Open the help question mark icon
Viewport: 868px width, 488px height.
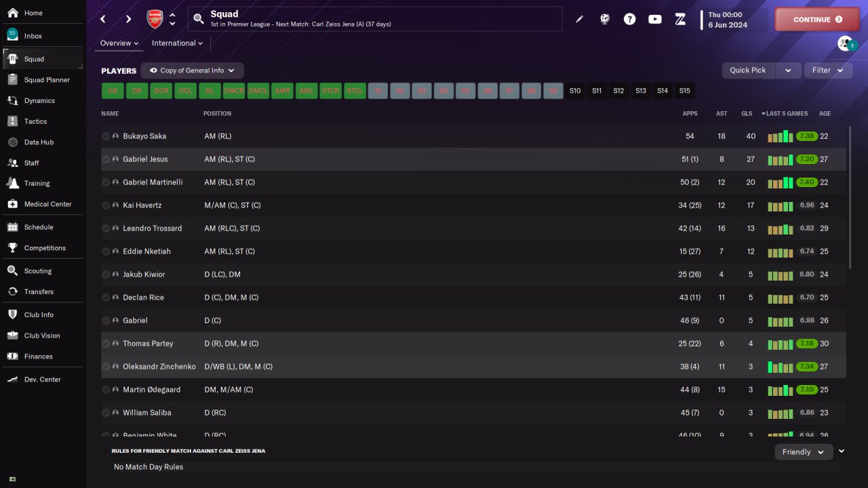630,19
